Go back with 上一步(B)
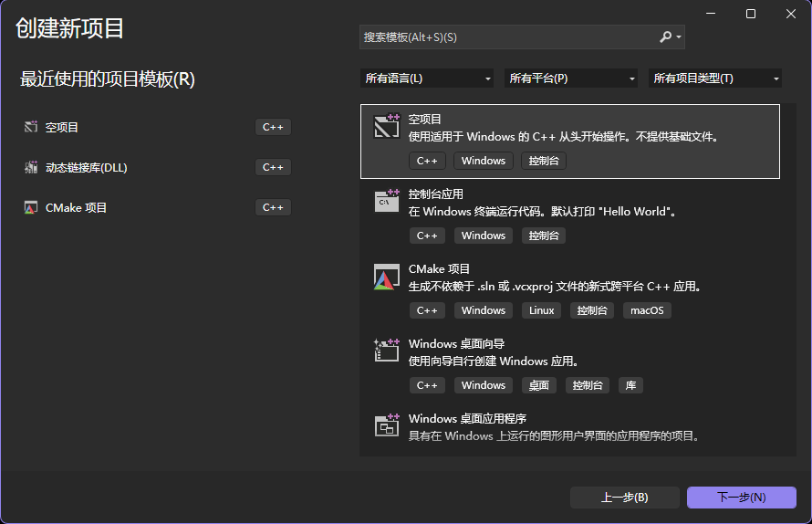 [625, 498]
